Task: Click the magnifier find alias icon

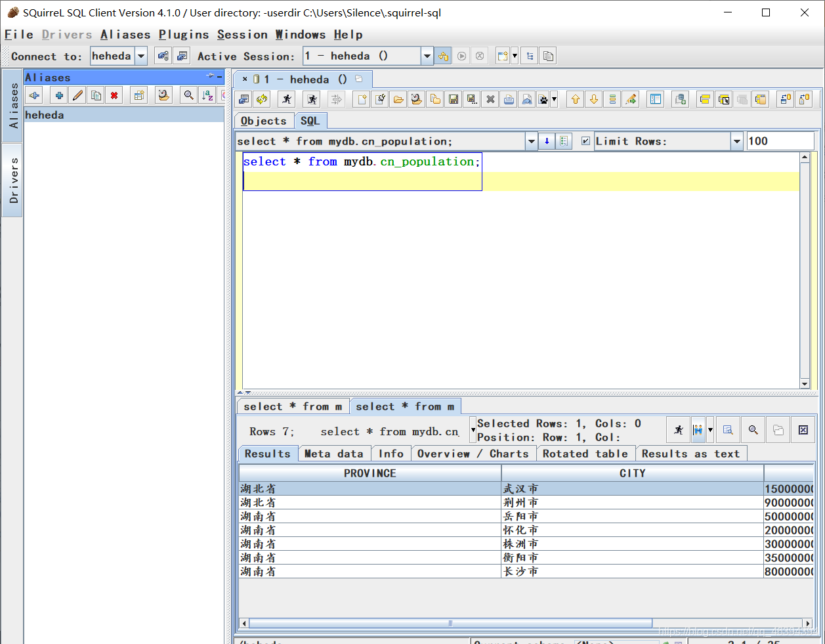Action: point(189,95)
